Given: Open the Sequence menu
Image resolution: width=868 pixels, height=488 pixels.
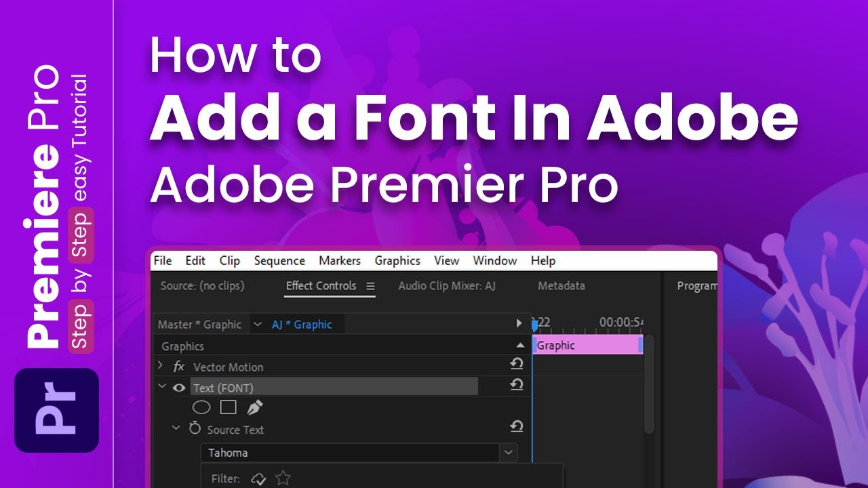Looking at the screenshot, I should [x=279, y=261].
